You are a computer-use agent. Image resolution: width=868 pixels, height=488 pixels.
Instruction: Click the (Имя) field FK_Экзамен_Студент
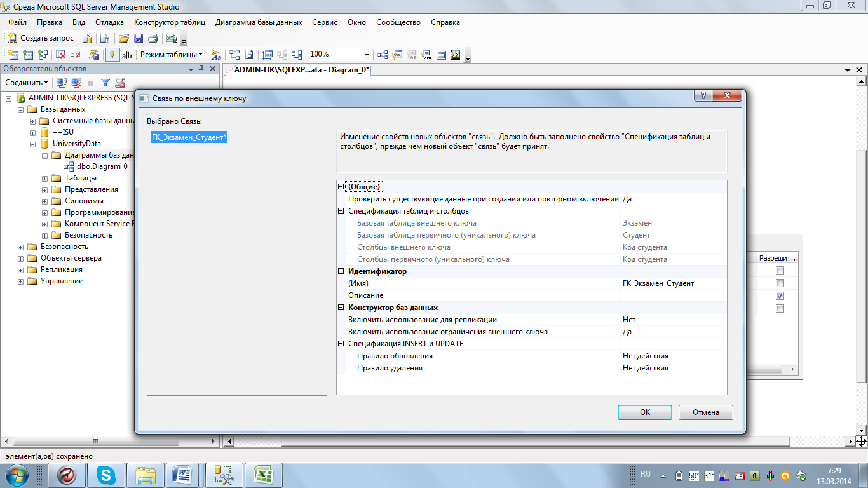tap(674, 283)
